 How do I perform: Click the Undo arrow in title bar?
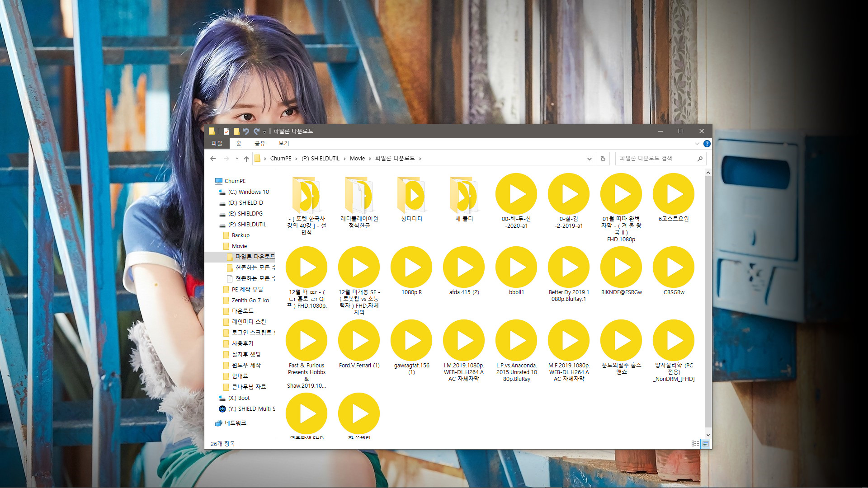[246, 131]
